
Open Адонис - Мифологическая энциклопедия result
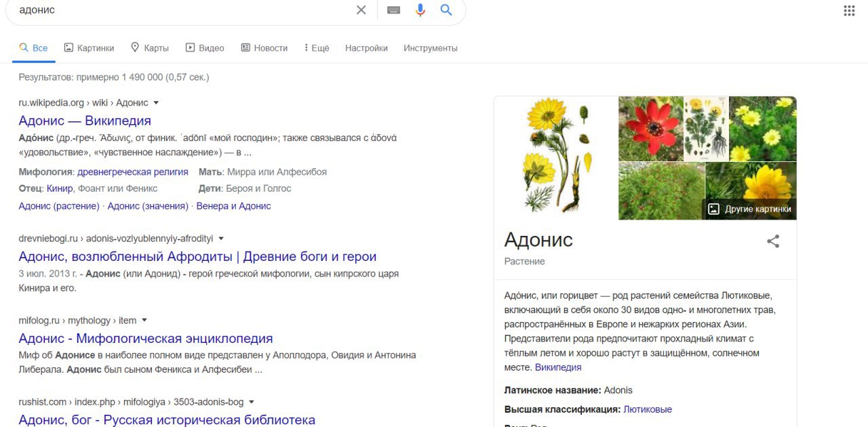pyautogui.click(x=146, y=338)
